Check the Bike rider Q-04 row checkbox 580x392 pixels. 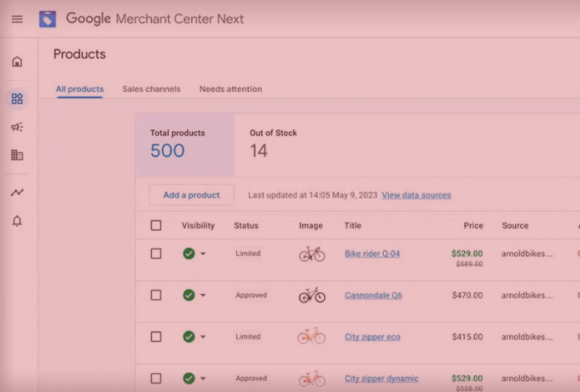pyautogui.click(x=156, y=253)
